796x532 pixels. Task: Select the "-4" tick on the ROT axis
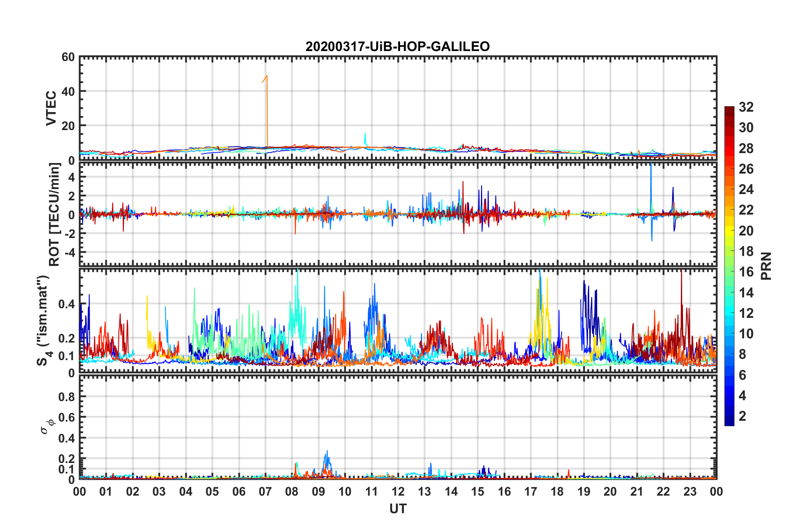tap(69, 253)
